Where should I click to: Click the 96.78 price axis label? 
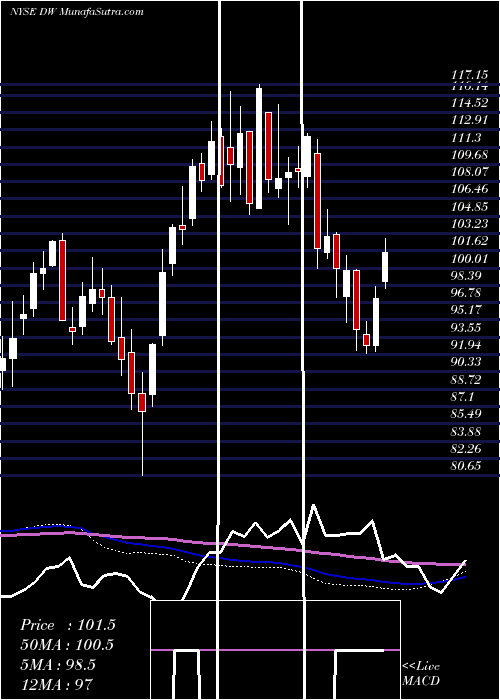coord(466,293)
